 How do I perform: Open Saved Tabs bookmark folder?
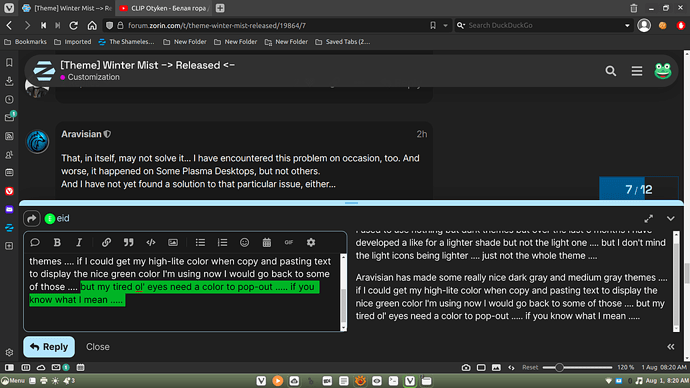point(343,42)
